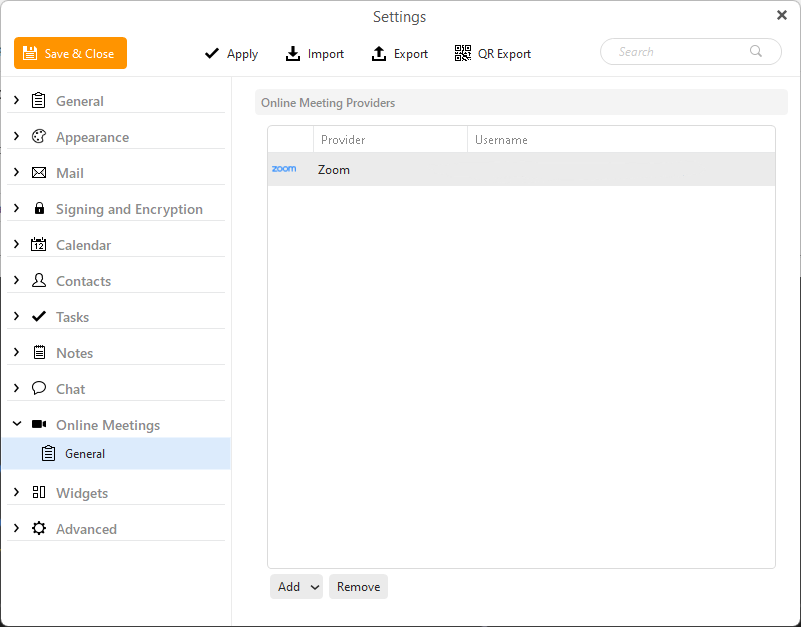This screenshot has width=801, height=627.
Task: Click the Advanced gear icon
Action: pos(39,528)
